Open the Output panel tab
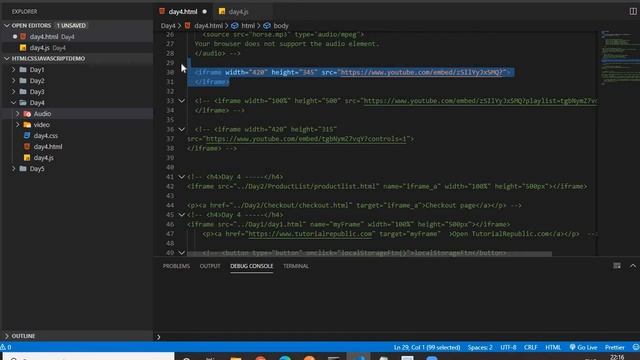The image size is (640, 360). (x=210, y=266)
